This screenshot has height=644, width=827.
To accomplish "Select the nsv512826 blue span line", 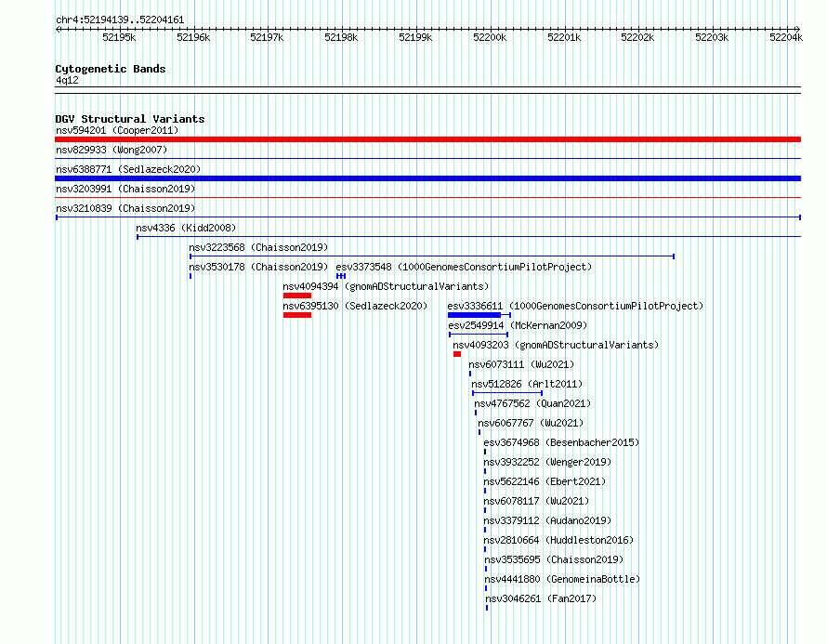I will 506,393.
